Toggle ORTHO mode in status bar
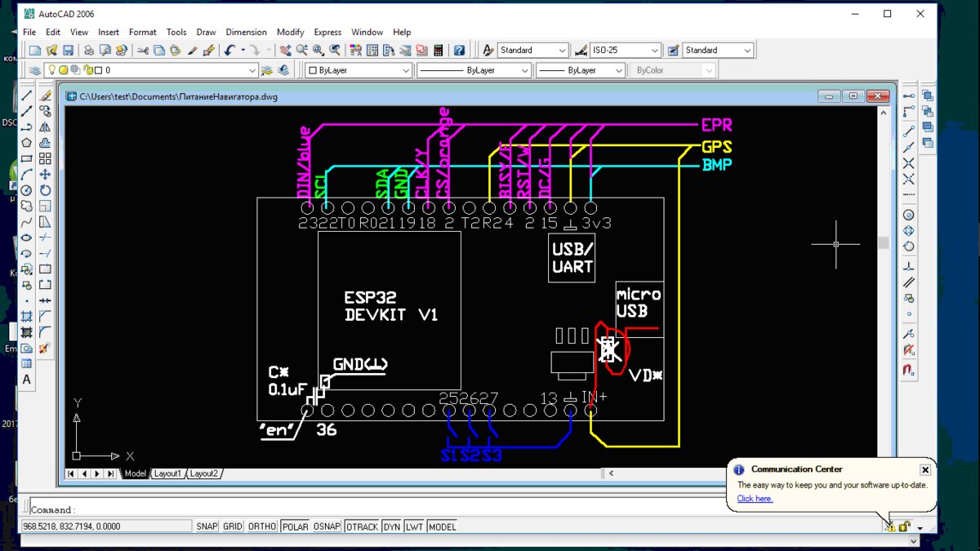 [262, 527]
